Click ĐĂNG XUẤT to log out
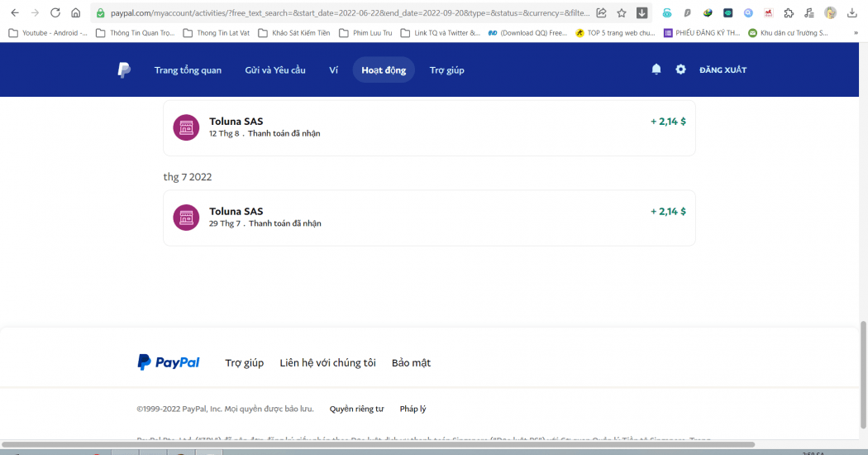The height and width of the screenshot is (455, 868). pyautogui.click(x=723, y=69)
